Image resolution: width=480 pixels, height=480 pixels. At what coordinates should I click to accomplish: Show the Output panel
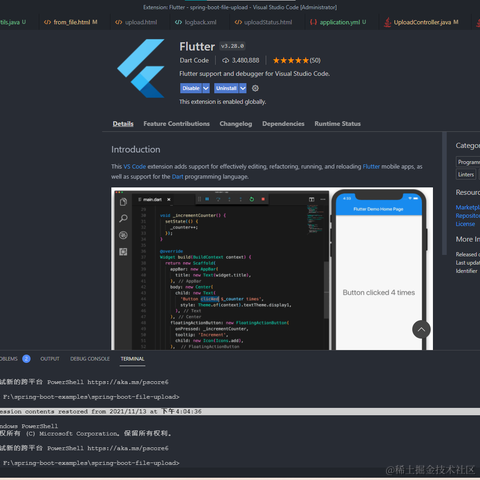[x=50, y=359]
